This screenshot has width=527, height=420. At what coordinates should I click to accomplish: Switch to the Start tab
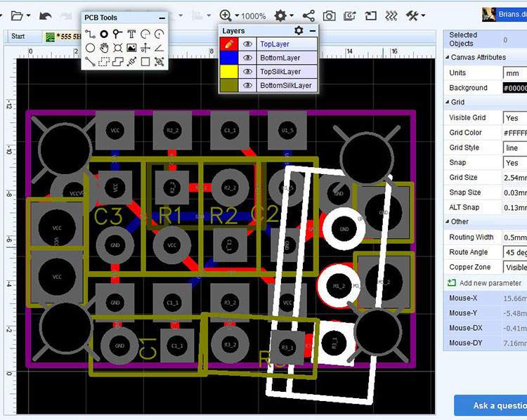pos(18,37)
